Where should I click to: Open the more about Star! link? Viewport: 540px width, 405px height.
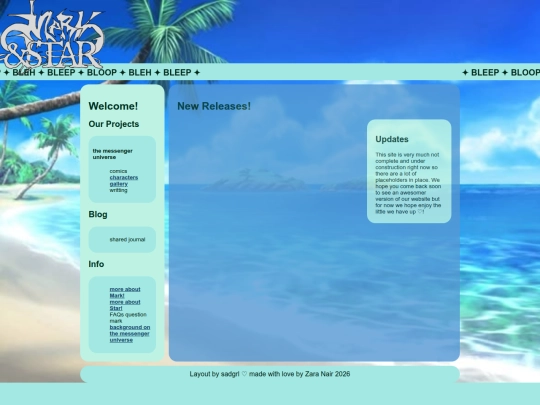(125, 305)
